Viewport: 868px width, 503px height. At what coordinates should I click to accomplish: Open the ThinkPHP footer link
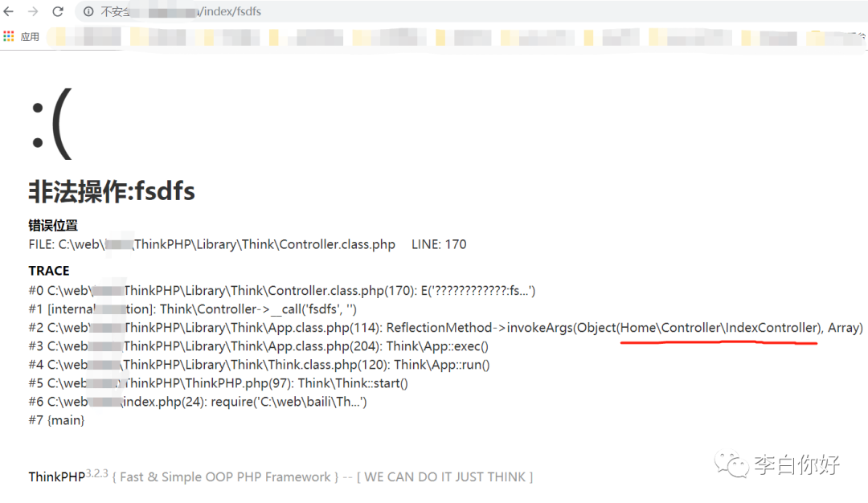(x=56, y=477)
